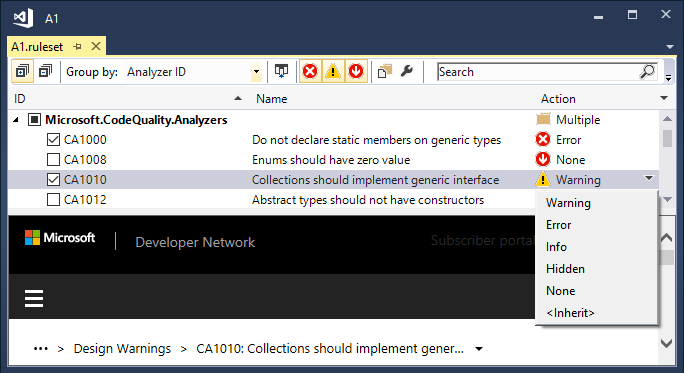The image size is (684, 373).
Task: Select the CA1000 rule ID text
Action: click(85, 140)
